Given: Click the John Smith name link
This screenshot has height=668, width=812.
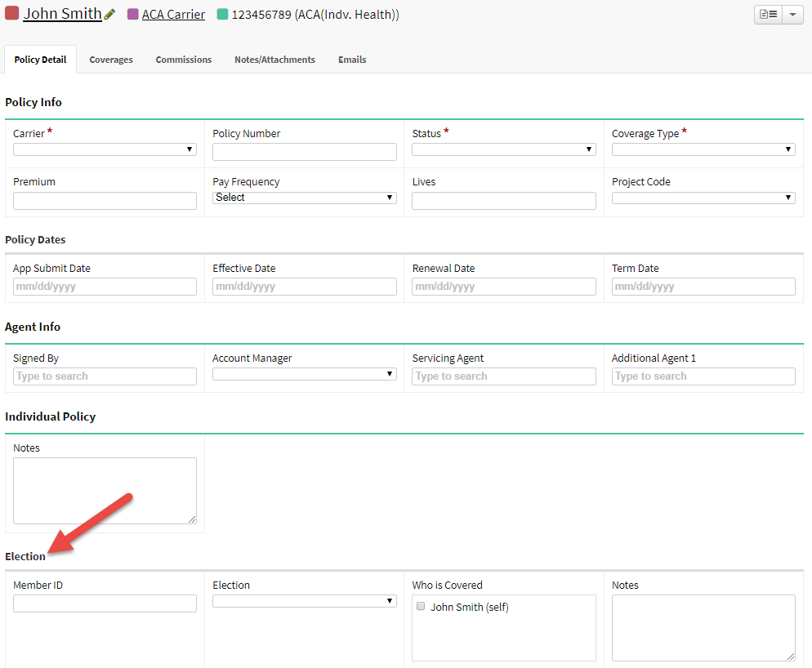Looking at the screenshot, I should coord(61,13).
